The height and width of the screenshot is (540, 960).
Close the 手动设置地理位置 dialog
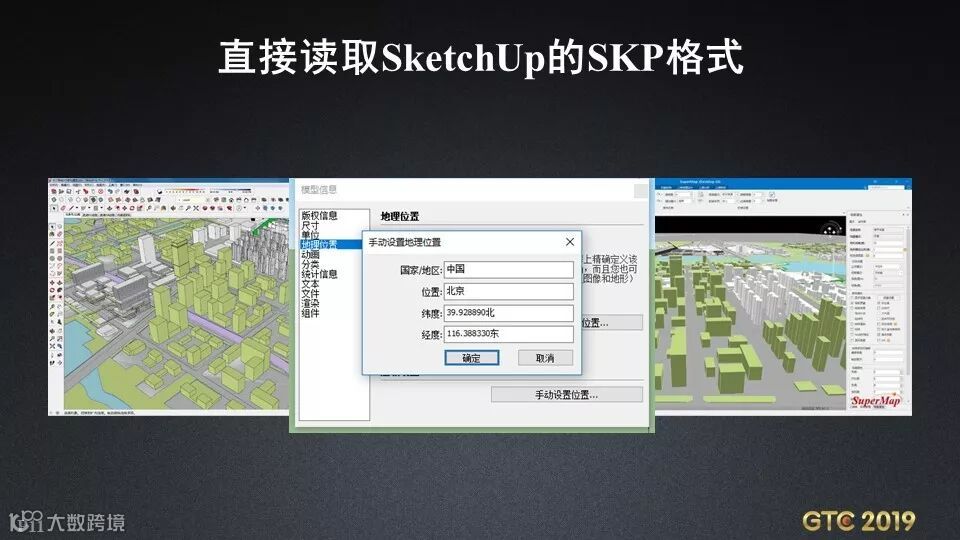[x=570, y=242]
